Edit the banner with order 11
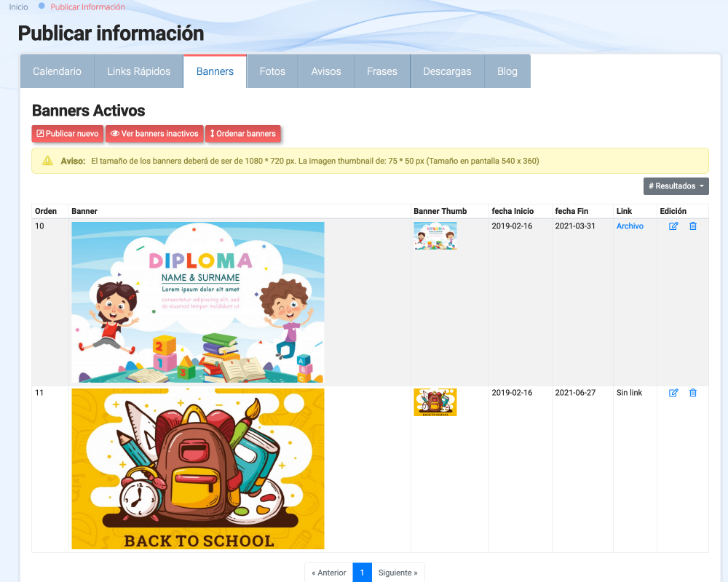The image size is (728, 582). [673, 393]
